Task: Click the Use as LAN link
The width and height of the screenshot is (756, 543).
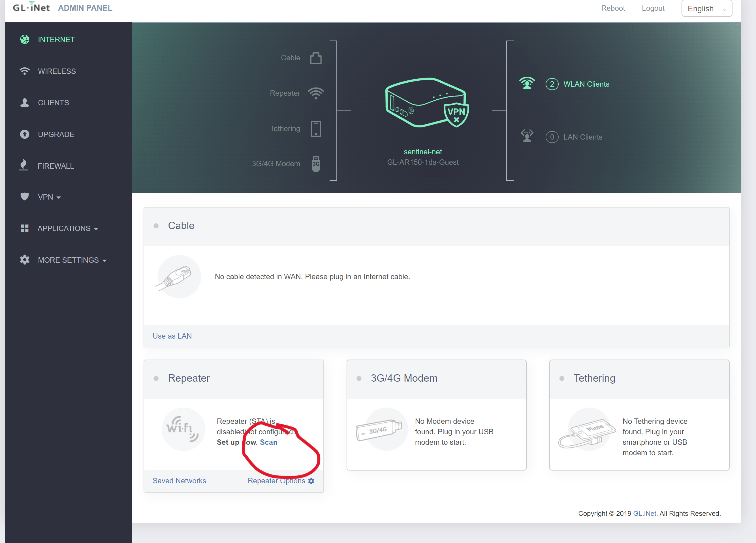Action: (x=172, y=336)
